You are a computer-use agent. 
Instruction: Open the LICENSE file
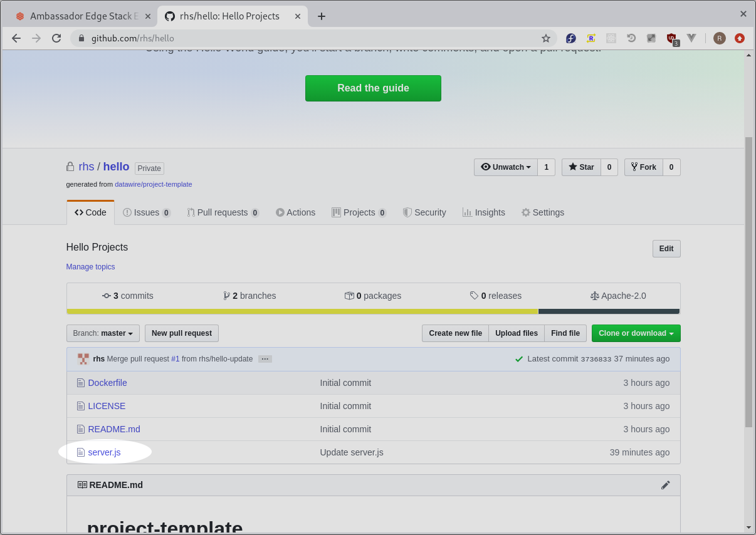click(x=107, y=406)
